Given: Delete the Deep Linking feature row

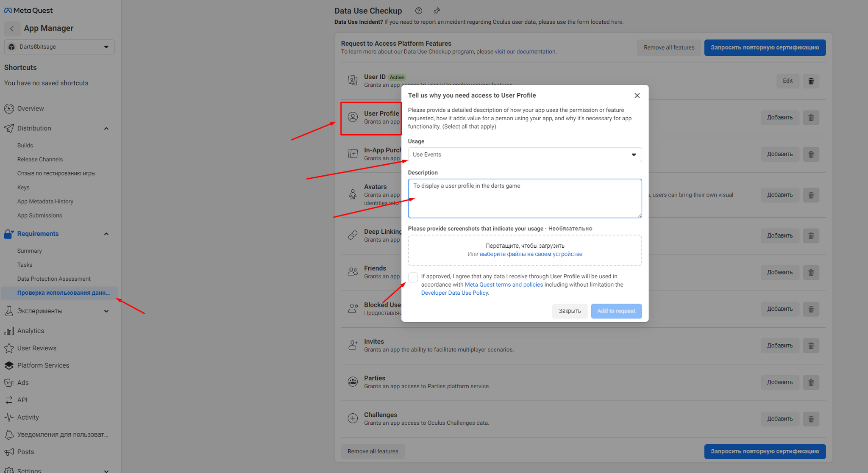Looking at the screenshot, I should 811,235.
